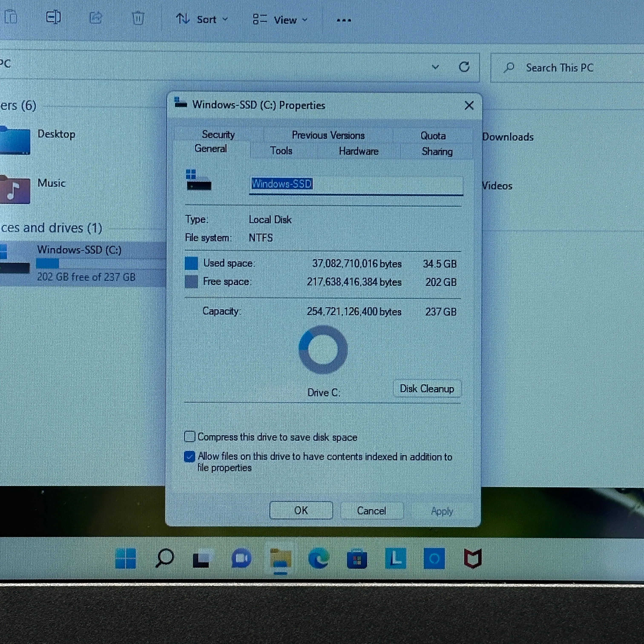
Task: Click the blue Used space color swatch
Action: [191, 263]
